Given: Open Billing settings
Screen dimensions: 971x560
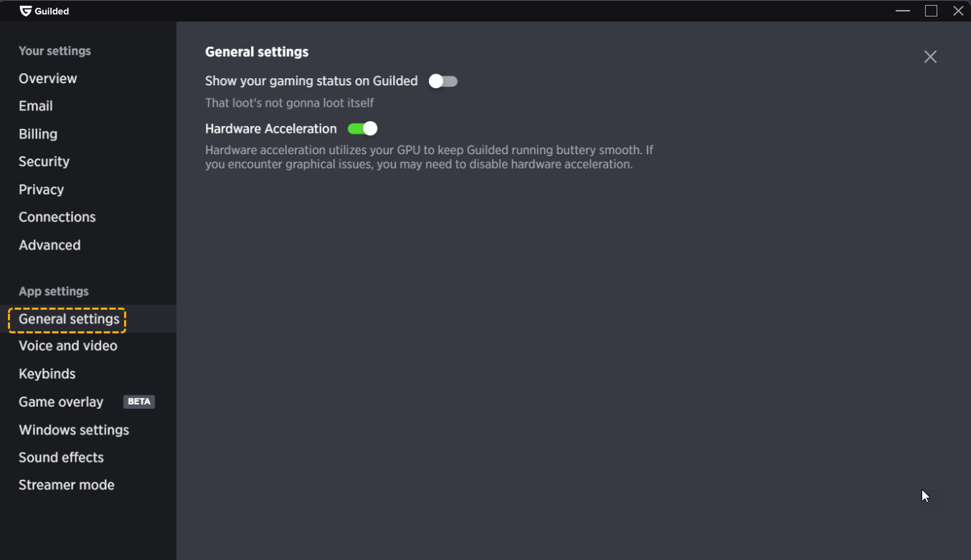Looking at the screenshot, I should (x=38, y=134).
